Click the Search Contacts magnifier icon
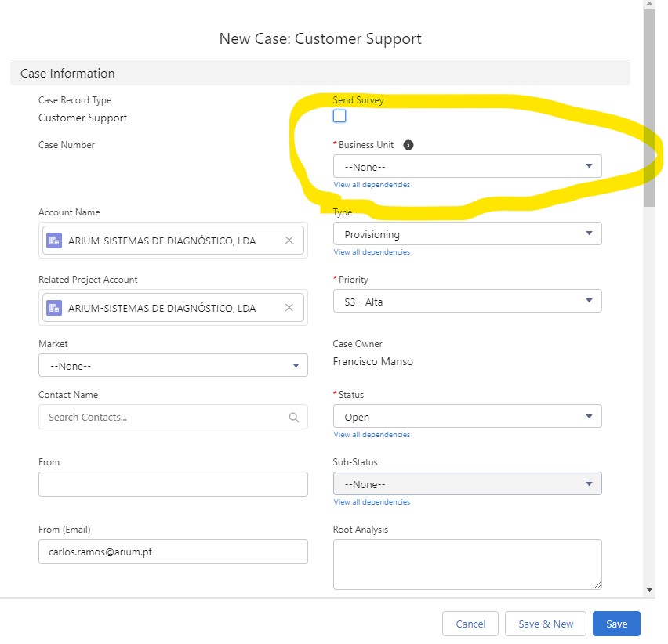This screenshot has height=644, width=668. coord(294,418)
